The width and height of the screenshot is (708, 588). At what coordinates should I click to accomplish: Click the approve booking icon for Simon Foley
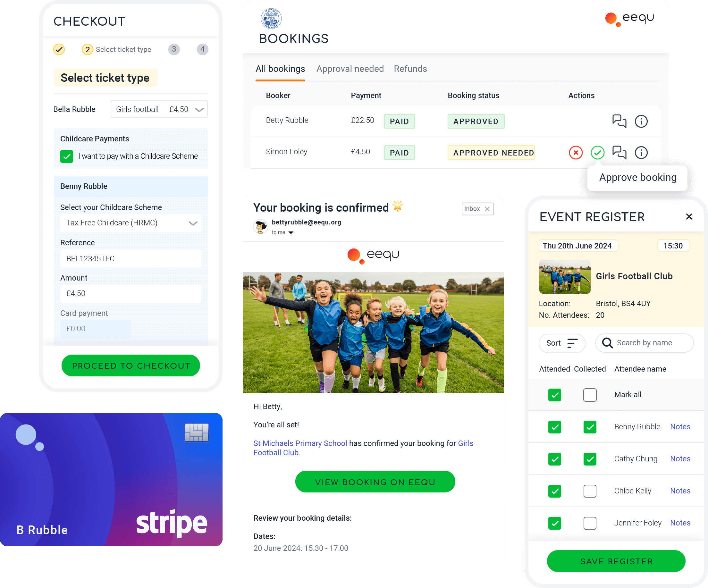click(598, 152)
